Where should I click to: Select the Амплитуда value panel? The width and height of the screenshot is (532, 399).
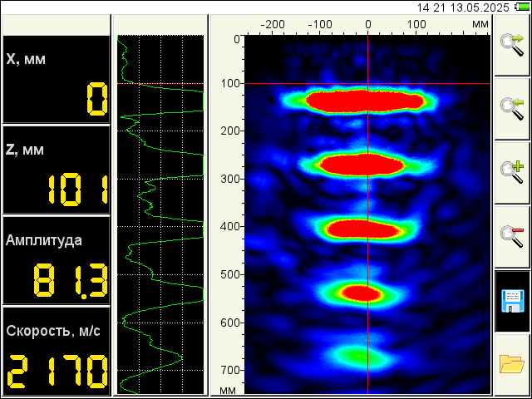click(x=56, y=260)
